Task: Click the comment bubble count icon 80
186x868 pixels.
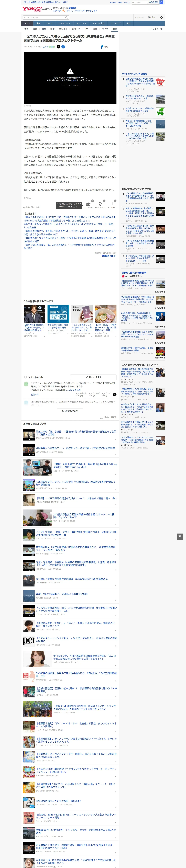Action: click(45, 47)
